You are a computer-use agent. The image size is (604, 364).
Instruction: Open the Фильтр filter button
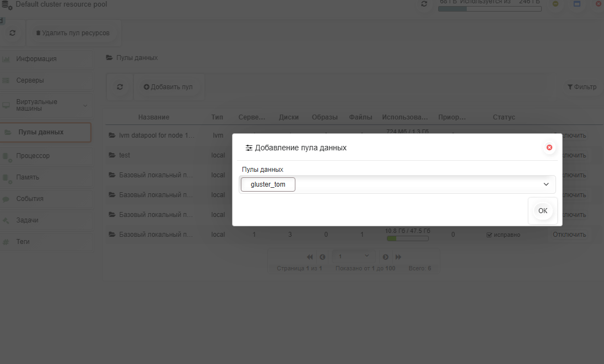[x=581, y=87]
